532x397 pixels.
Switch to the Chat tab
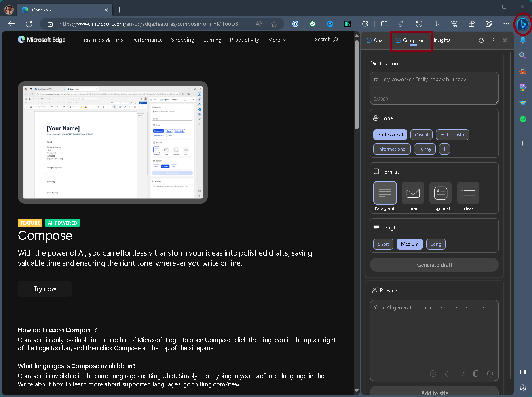375,40
